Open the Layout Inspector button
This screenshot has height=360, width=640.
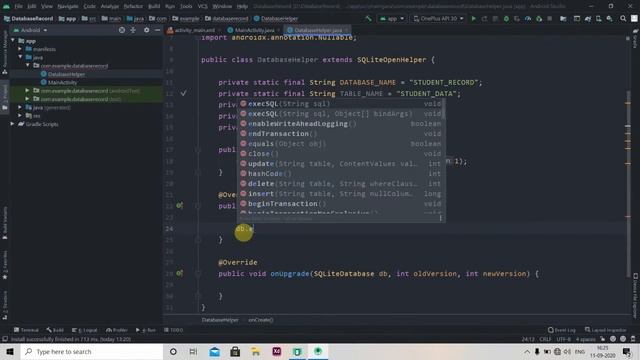(x=605, y=330)
